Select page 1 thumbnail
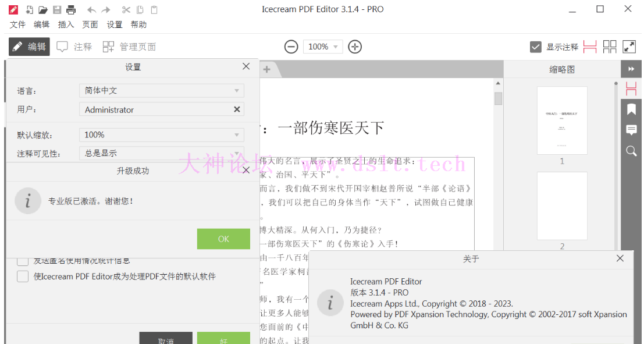 click(562, 120)
